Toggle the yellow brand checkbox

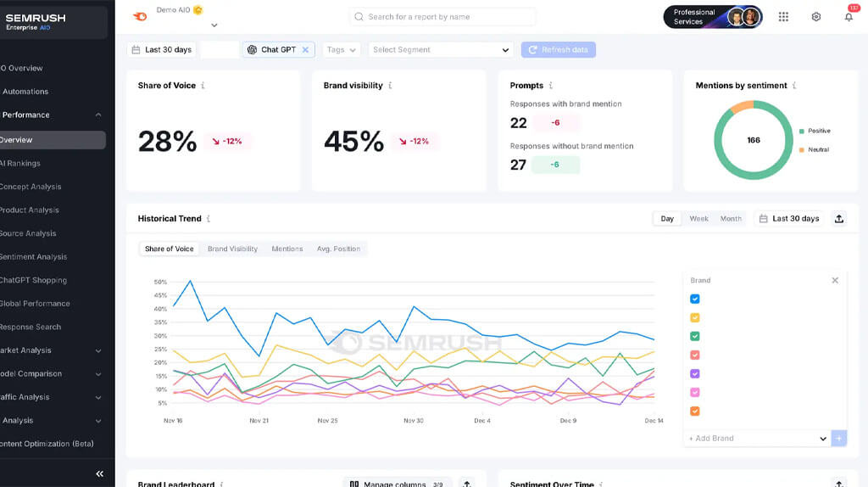coord(695,317)
